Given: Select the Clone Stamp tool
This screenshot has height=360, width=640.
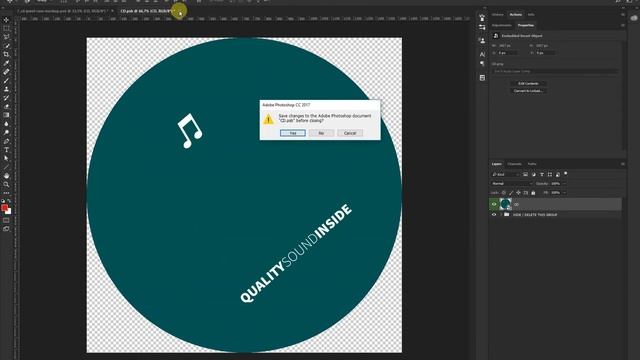Looking at the screenshot, I should [x=6, y=89].
